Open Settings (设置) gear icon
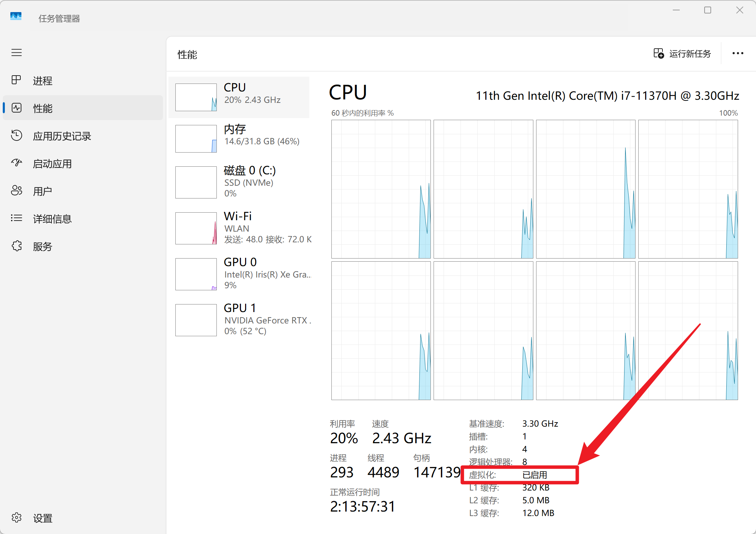This screenshot has width=756, height=534. [16, 517]
